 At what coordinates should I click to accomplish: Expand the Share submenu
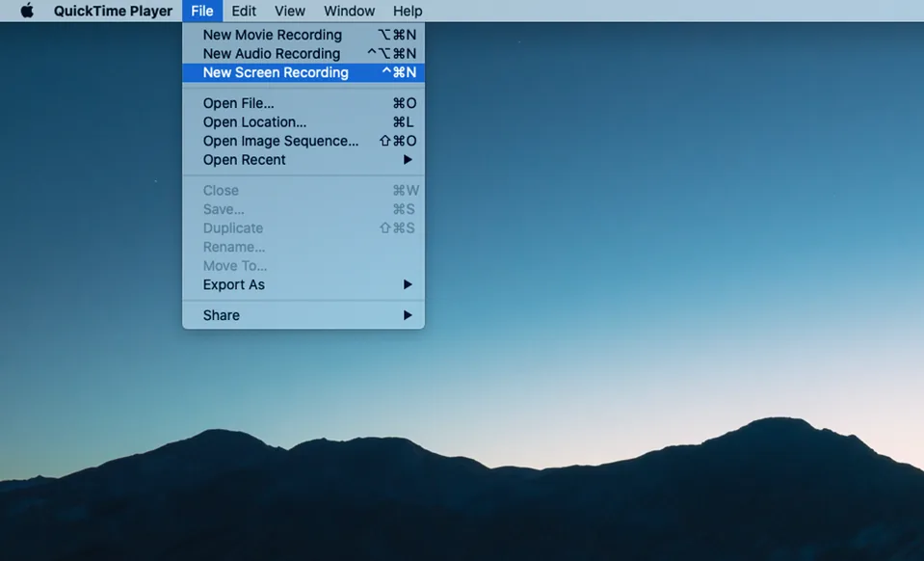221,314
